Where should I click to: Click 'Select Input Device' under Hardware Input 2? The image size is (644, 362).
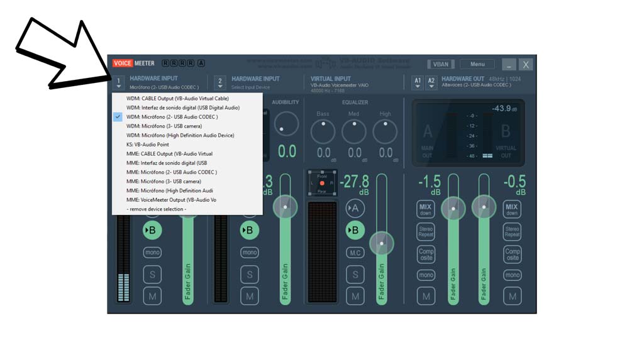click(x=250, y=87)
